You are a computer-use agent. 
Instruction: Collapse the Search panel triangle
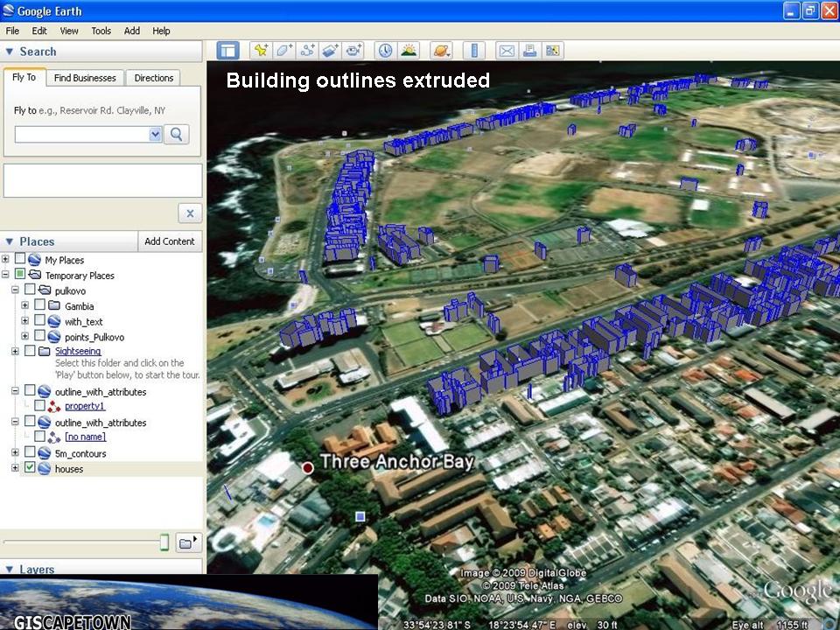tap(9, 52)
